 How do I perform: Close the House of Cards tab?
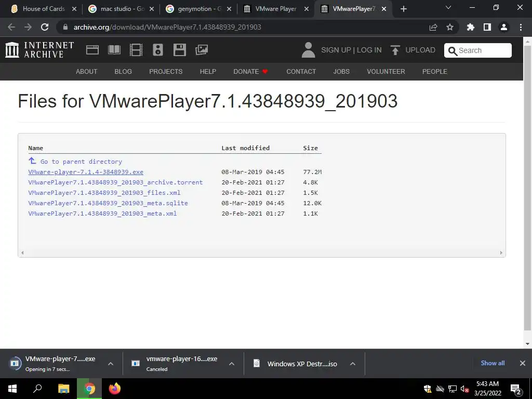coord(74,9)
